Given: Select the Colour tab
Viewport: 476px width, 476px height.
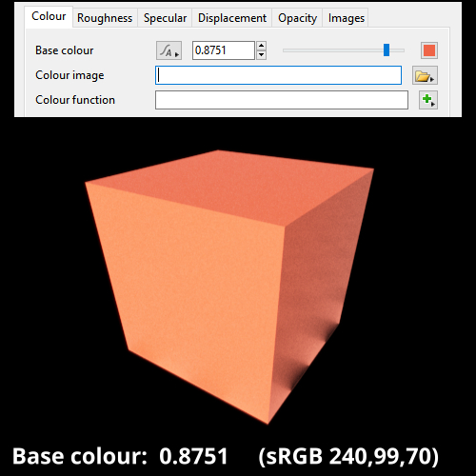Looking at the screenshot, I should [49, 16].
